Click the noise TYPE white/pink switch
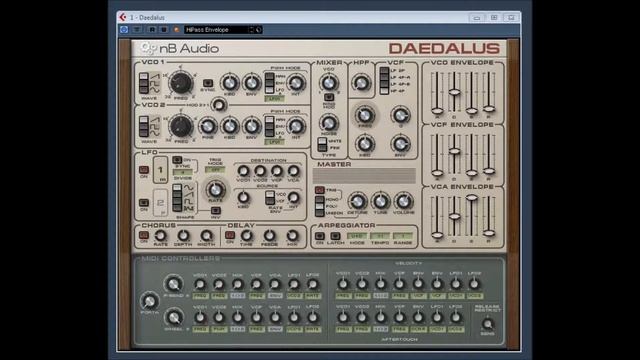 point(322,144)
